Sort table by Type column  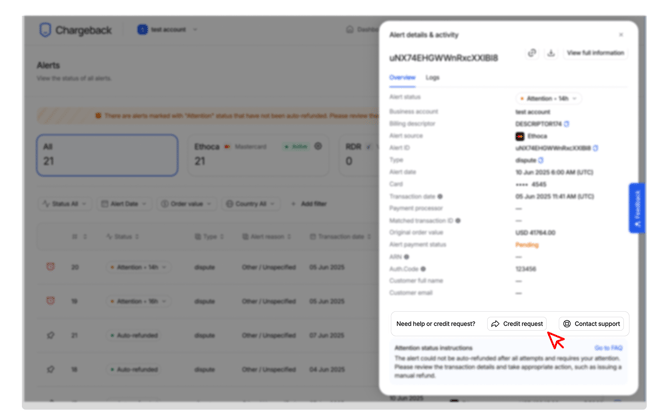tap(209, 236)
